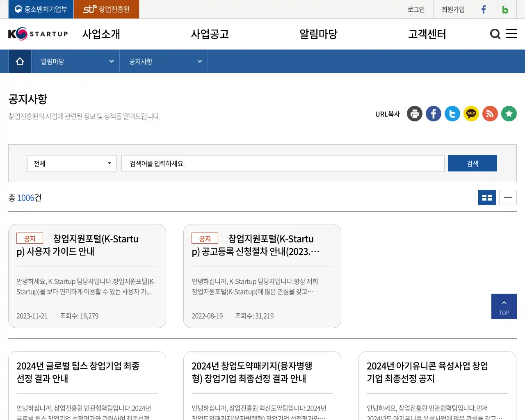Open the 전체 search category dropdown
This screenshot has width=525, height=420.
point(71,163)
